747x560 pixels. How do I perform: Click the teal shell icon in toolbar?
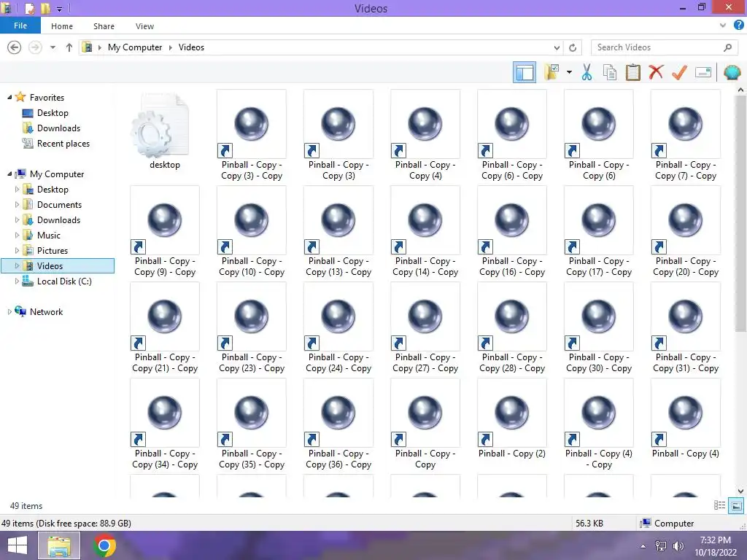(x=732, y=72)
